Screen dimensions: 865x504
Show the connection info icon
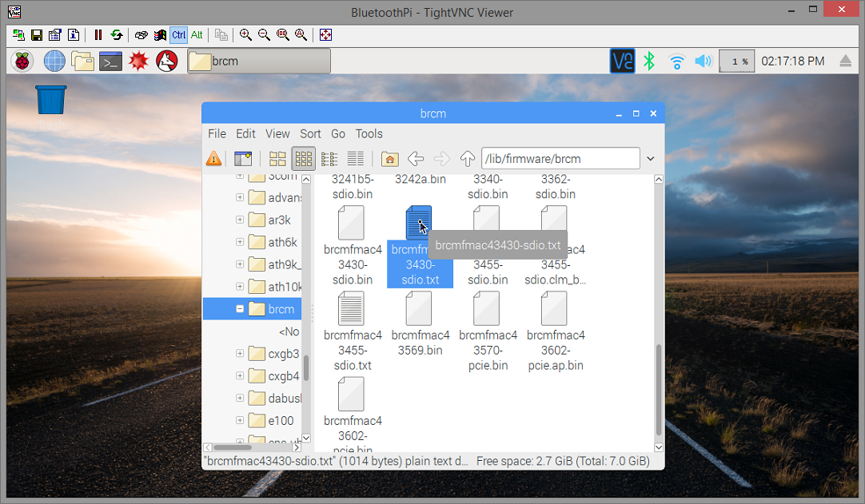coord(74,34)
